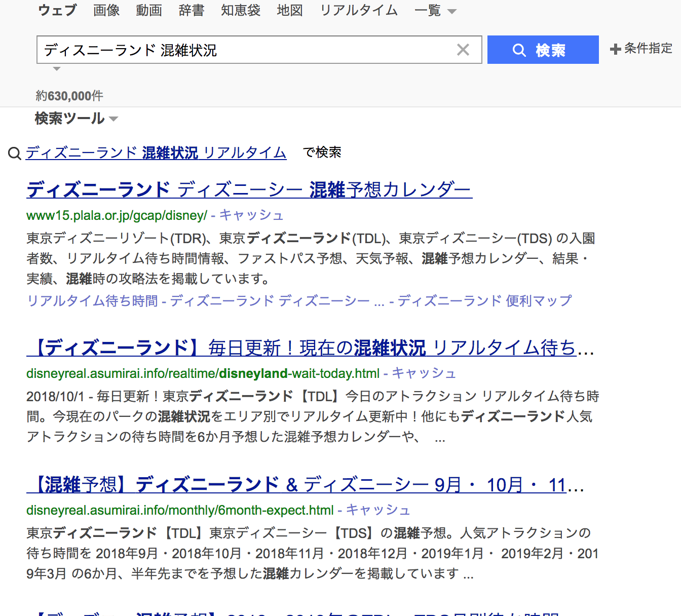Open the リアルタイム tab
The width and height of the screenshot is (681, 616).
(x=359, y=10)
